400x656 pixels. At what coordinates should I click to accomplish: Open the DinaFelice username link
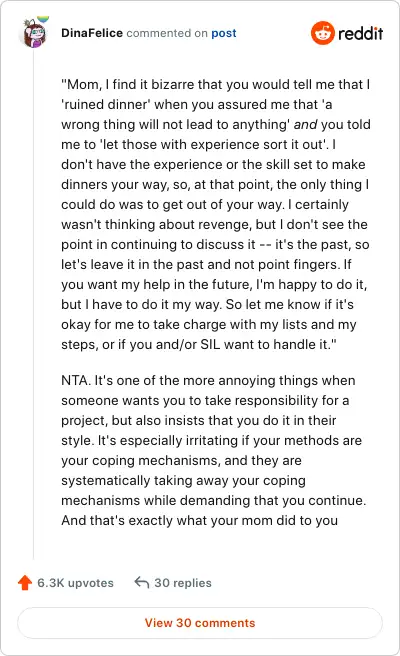click(x=92, y=33)
